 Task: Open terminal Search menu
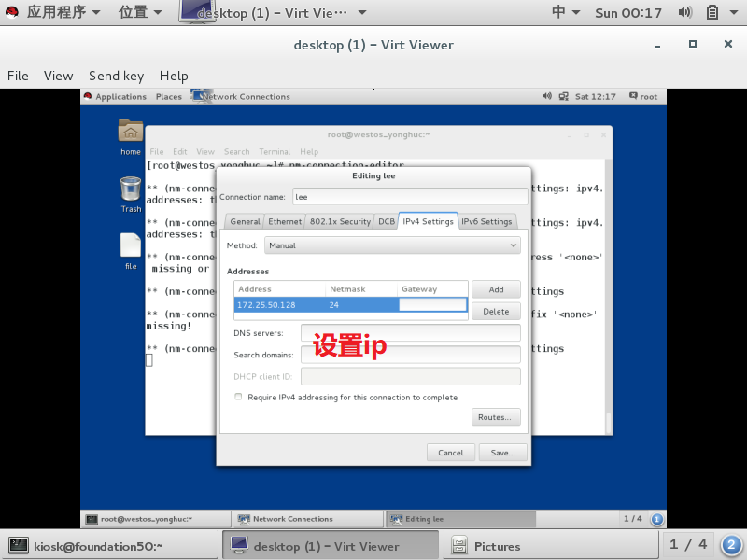[237, 152]
